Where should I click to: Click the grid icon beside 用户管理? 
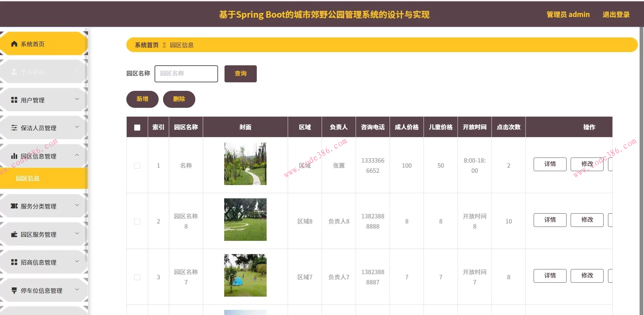point(14,100)
